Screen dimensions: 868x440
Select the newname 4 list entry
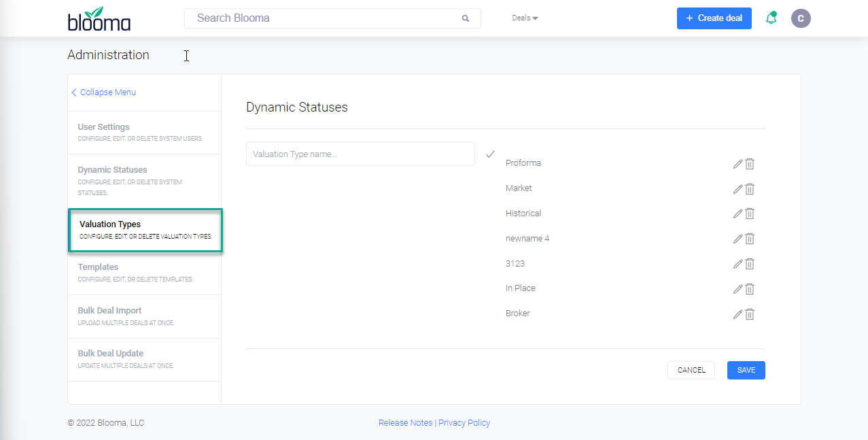[x=527, y=239]
